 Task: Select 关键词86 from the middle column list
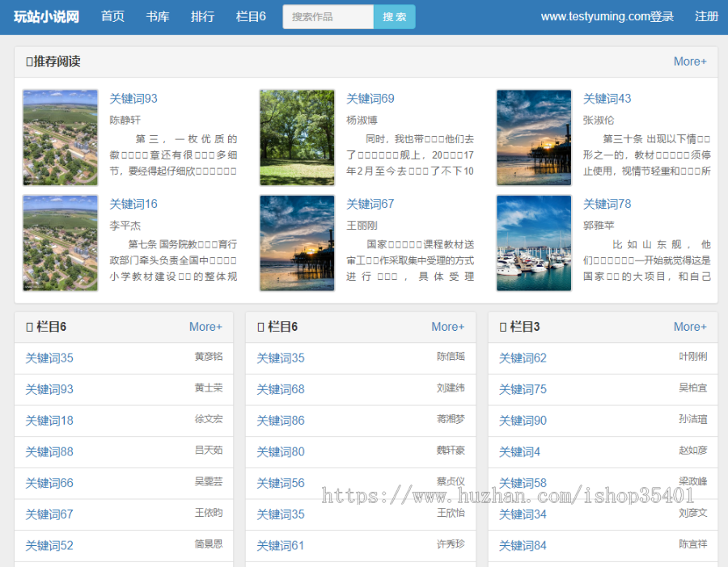click(281, 421)
